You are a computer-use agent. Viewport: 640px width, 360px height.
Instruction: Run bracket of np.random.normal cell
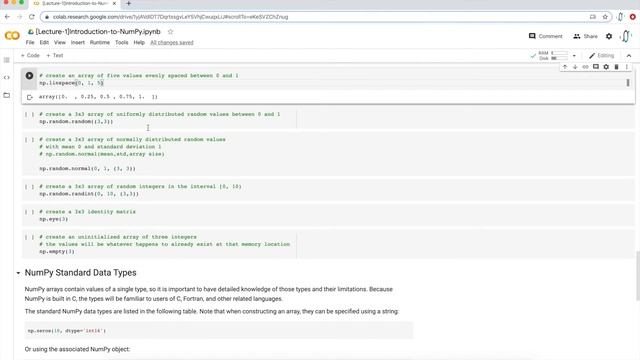tap(29, 140)
